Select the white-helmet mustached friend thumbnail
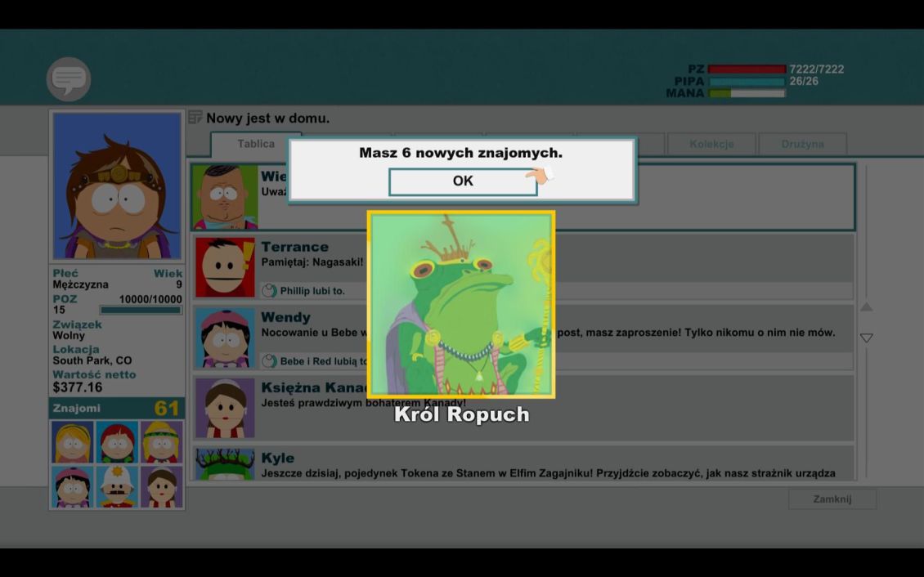The height and width of the screenshot is (577, 924). pyautogui.click(x=117, y=487)
